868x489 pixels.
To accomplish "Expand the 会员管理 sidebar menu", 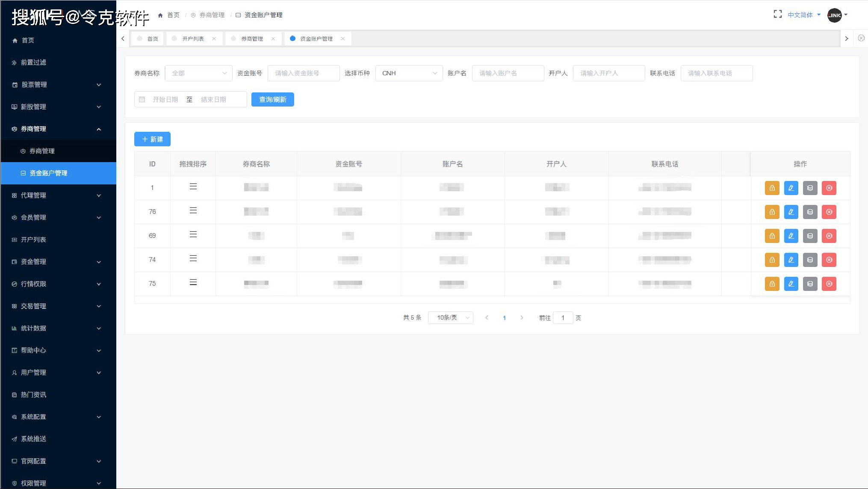I will pos(58,217).
